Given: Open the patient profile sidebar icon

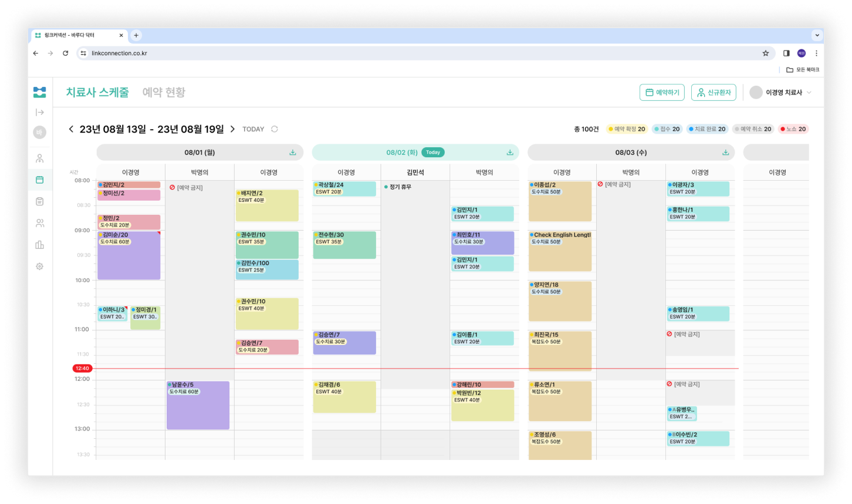Looking at the screenshot, I should (x=39, y=158).
